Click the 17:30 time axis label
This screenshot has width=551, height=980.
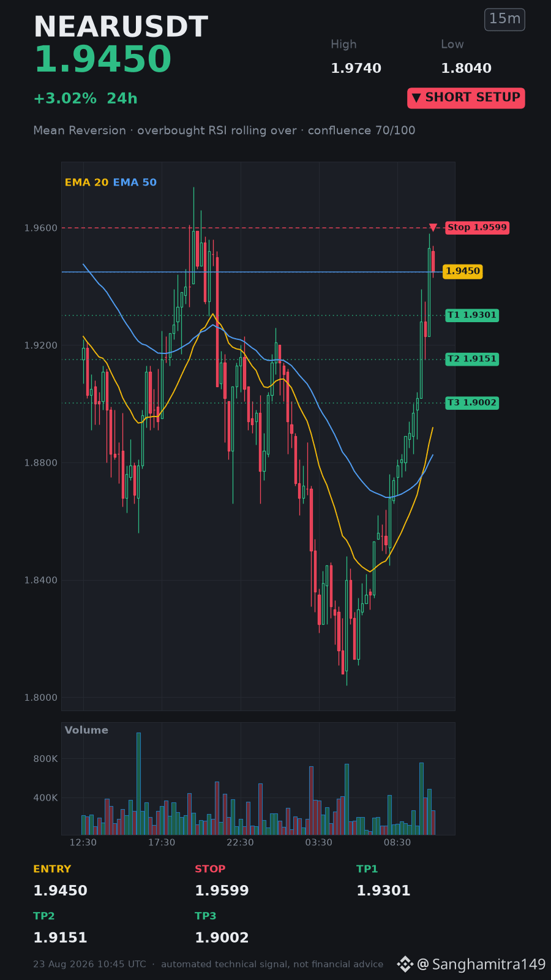(162, 843)
